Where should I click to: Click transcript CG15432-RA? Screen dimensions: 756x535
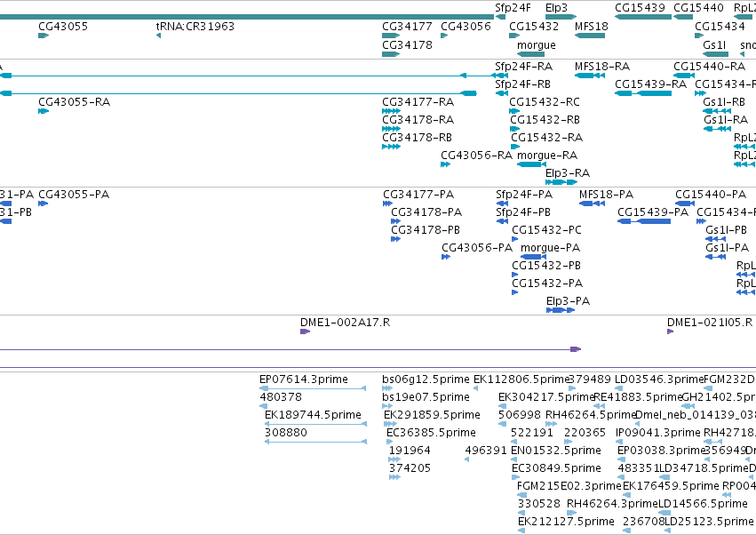pyautogui.click(x=546, y=138)
